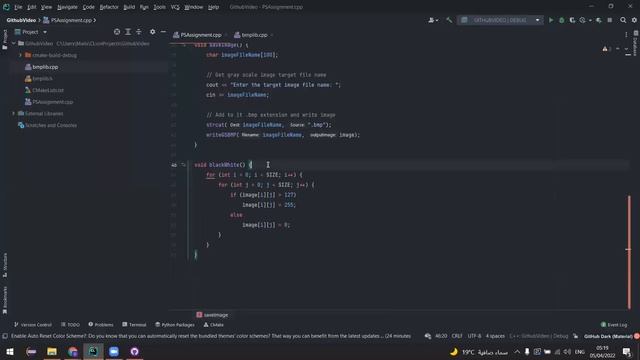Open Problems tool window
Image resolution: width=640 pixels, height=360 pixels.
click(101, 325)
